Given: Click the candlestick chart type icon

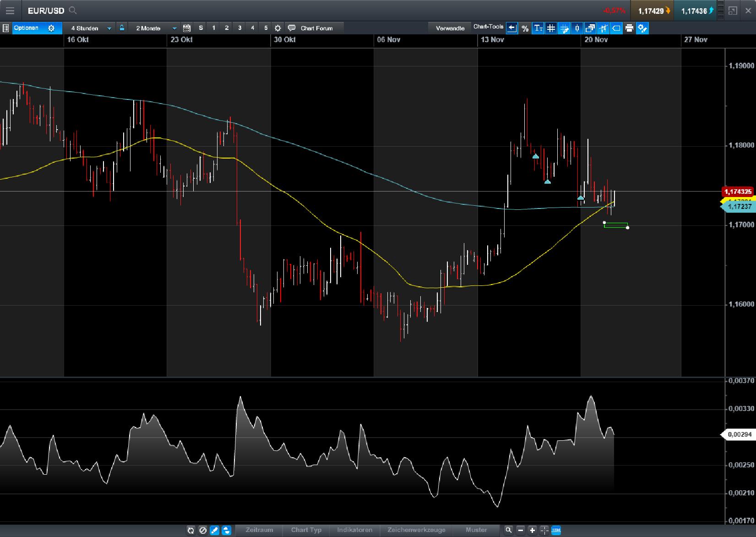Looking at the screenshot, I should 577,28.
